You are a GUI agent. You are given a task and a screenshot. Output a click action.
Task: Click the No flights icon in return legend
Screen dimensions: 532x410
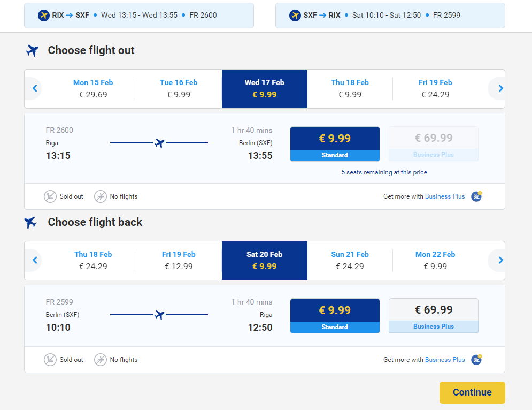[x=101, y=359]
